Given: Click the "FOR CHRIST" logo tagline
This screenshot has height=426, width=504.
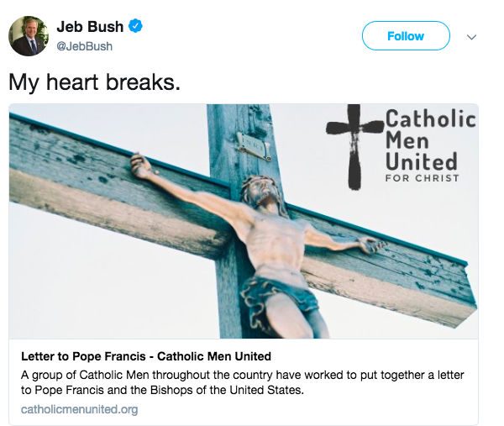Looking at the screenshot, I should (x=422, y=178).
